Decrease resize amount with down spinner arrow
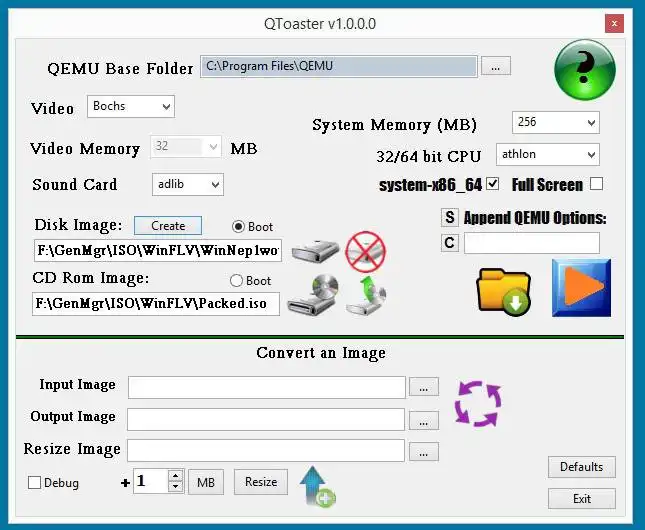This screenshot has height=530, width=645. (x=176, y=487)
